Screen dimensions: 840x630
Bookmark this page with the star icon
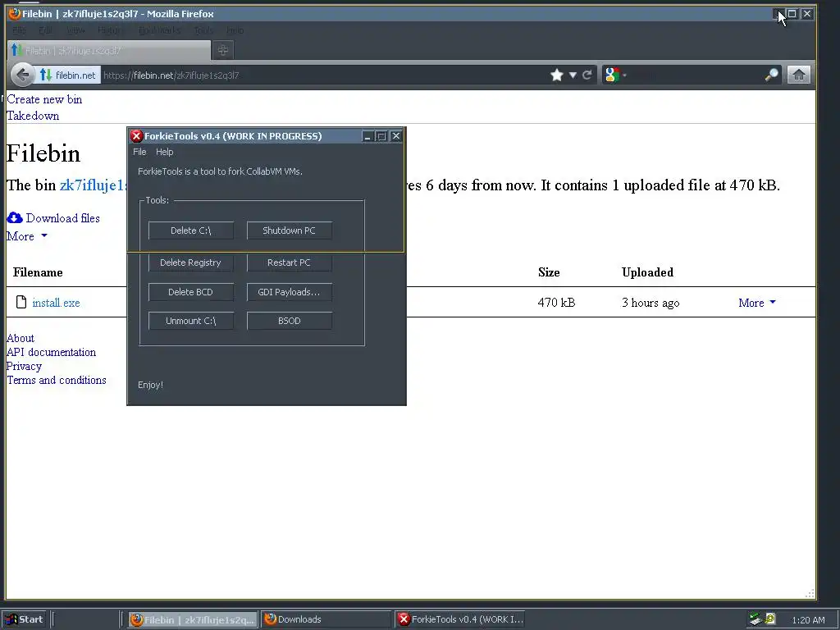(x=557, y=75)
